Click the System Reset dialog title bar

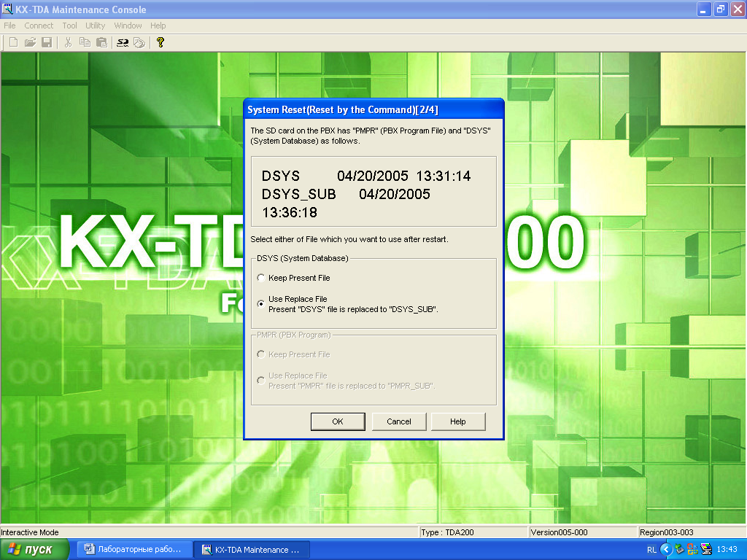pyautogui.click(x=373, y=109)
